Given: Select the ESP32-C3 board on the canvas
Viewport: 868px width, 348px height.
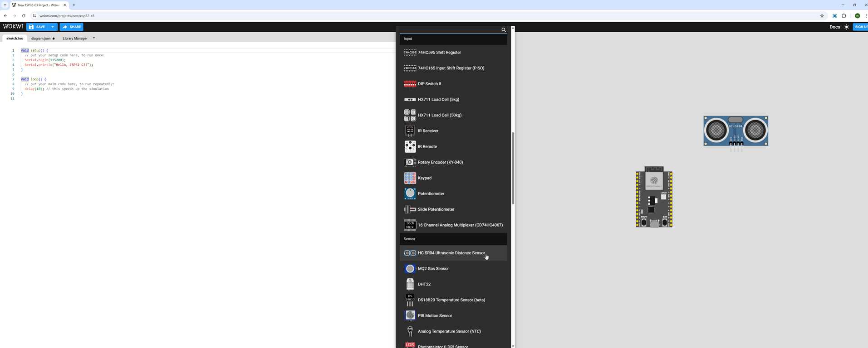Looking at the screenshot, I should point(654,197).
